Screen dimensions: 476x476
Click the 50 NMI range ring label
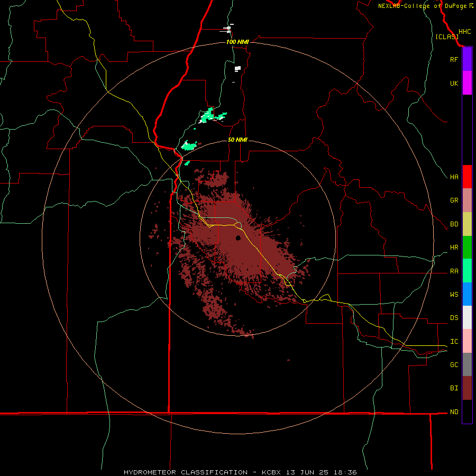click(x=237, y=140)
